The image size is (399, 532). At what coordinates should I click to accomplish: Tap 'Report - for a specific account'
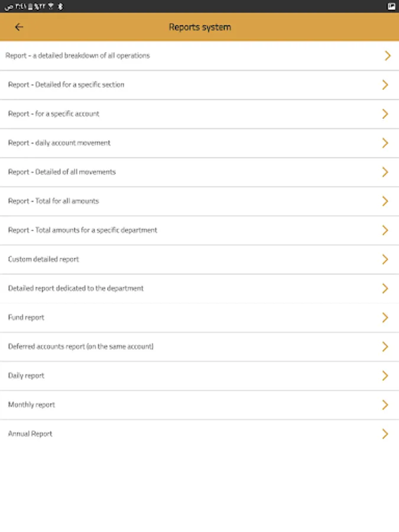coord(53,113)
